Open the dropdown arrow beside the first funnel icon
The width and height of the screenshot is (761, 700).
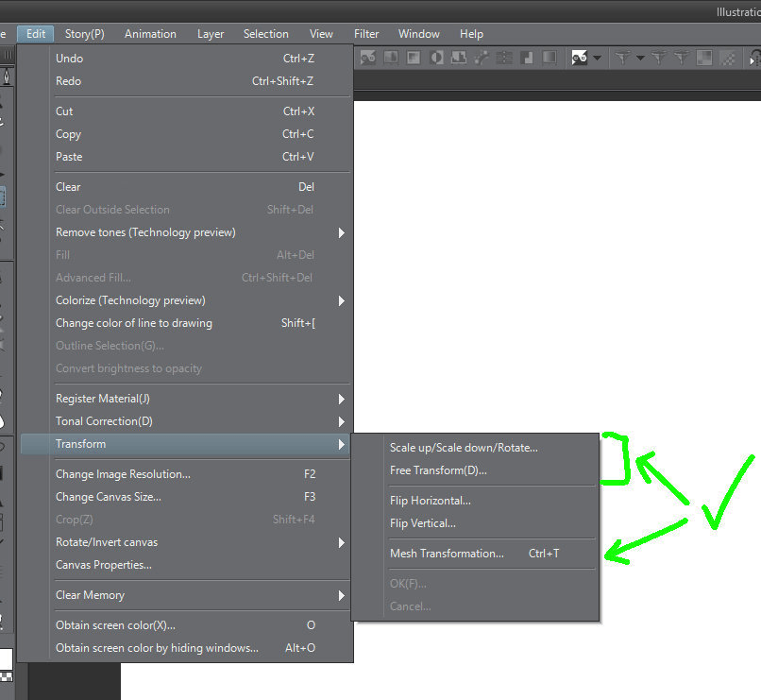tap(640, 58)
